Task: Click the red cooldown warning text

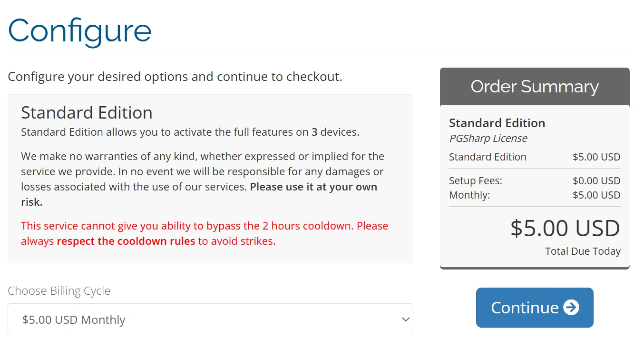Action: (205, 226)
